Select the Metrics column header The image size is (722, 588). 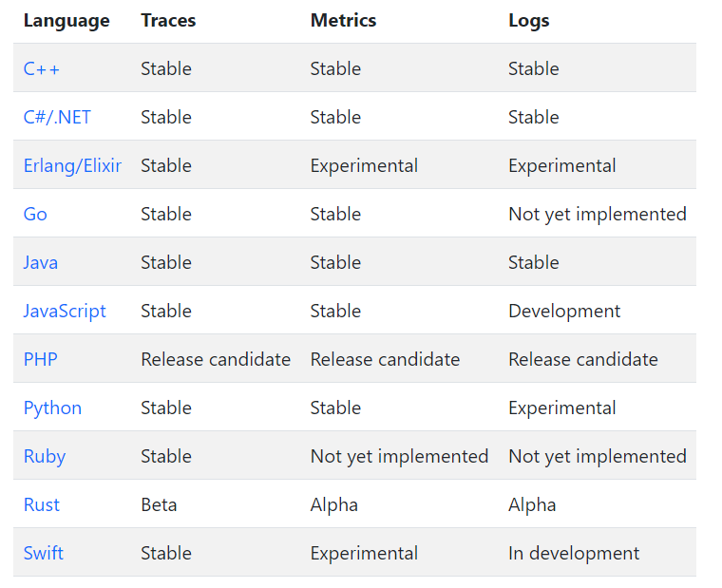(x=343, y=20)
